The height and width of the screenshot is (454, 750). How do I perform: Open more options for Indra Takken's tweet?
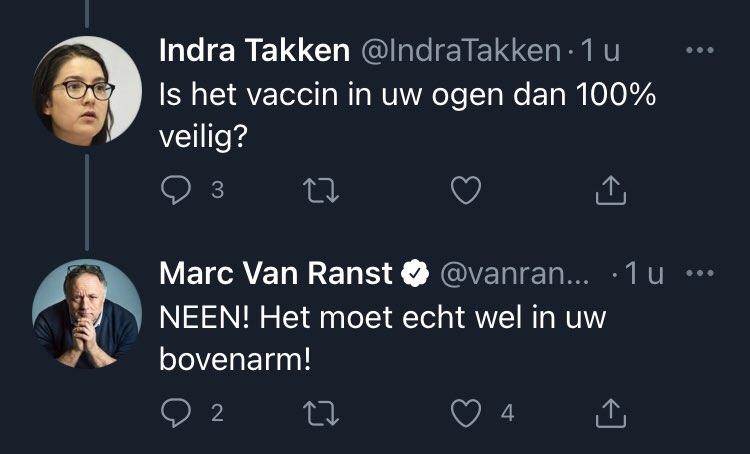tap(699, 50)
